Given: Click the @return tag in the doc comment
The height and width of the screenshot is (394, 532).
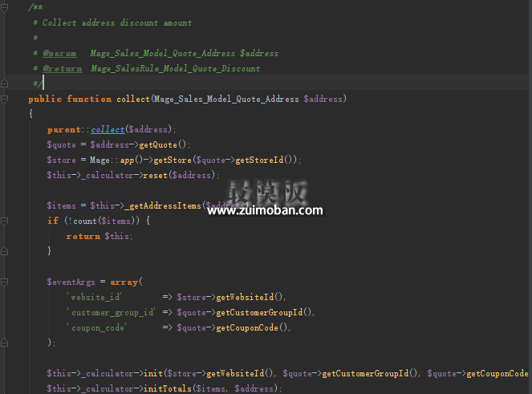Looking at the screenshot, I should pyautogui.click(x=62, y=68).
